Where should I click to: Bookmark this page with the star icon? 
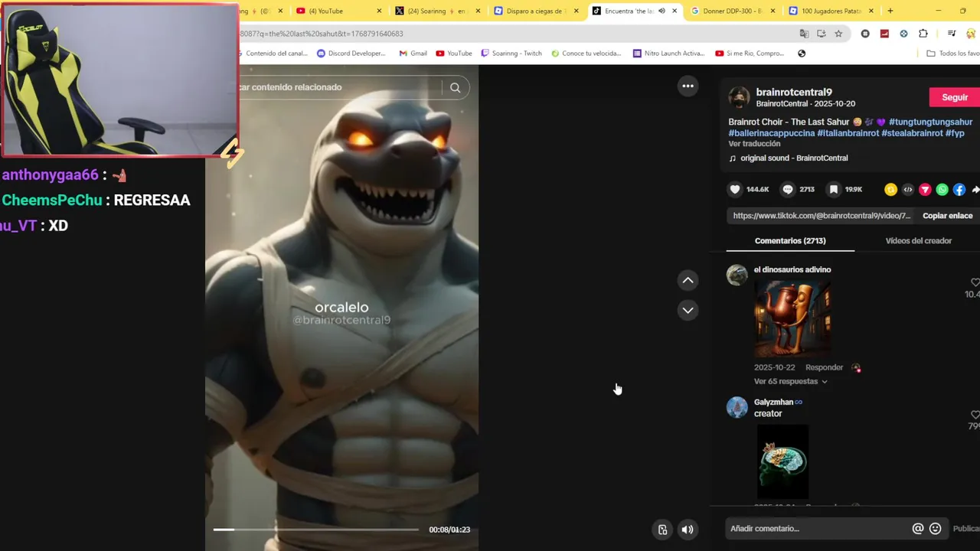coord(838,34)
